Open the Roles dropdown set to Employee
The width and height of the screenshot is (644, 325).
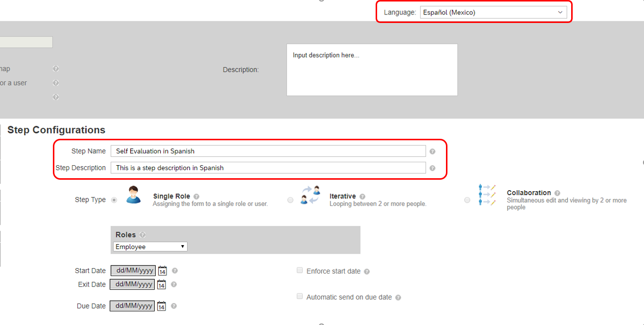point(150,247)
